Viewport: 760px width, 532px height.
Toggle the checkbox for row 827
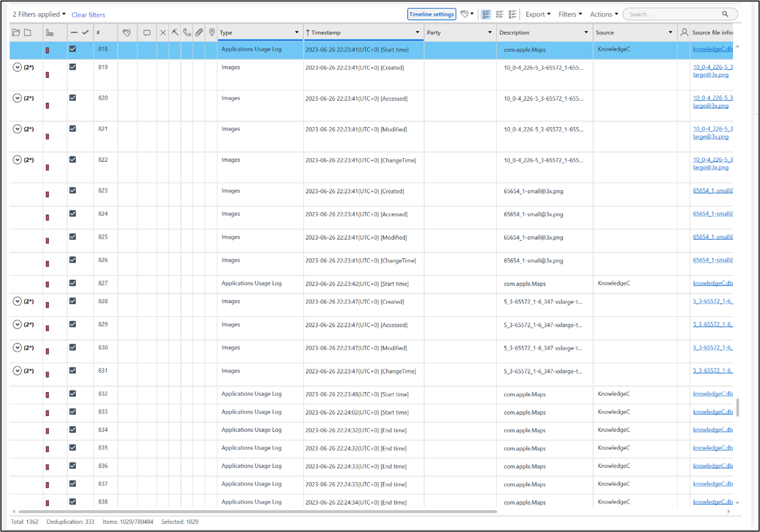(x=73, y=283)
